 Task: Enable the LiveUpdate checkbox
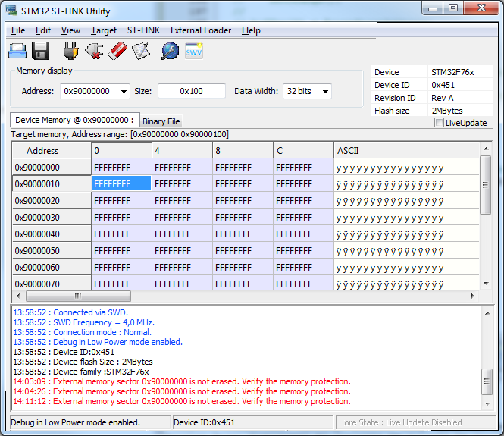[439, 123]
